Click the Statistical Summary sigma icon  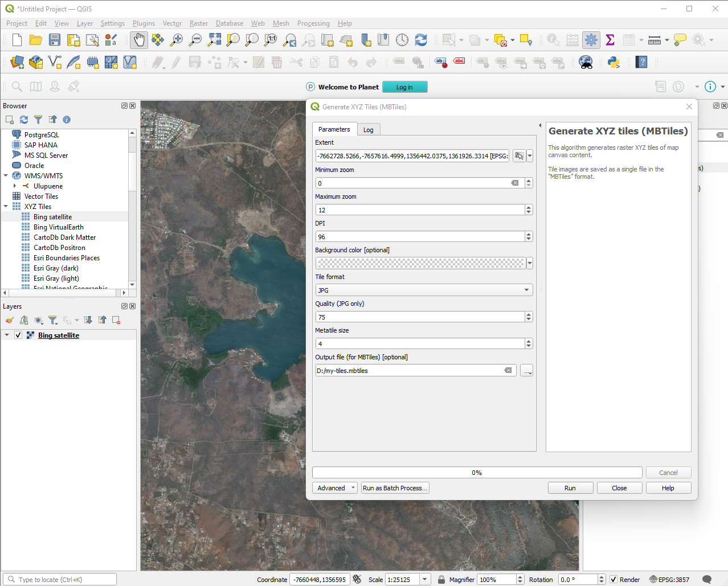(610, 40)
